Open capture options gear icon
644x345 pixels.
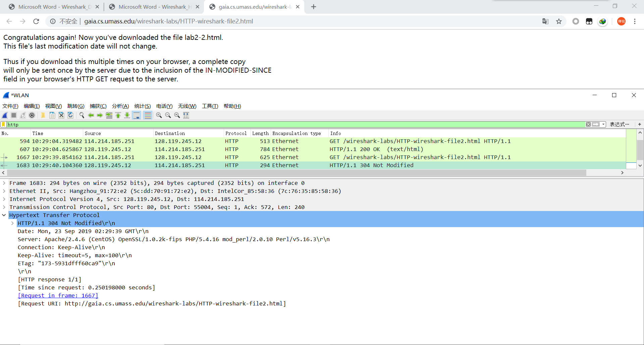(32, 115)
